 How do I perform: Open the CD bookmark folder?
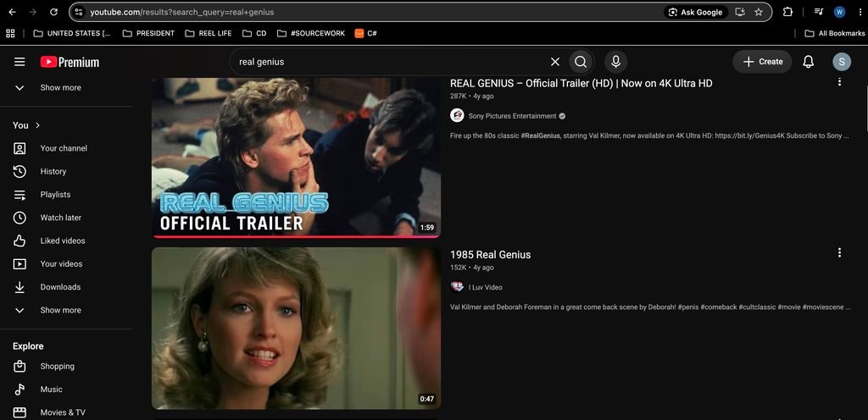[x=254, y=33]
